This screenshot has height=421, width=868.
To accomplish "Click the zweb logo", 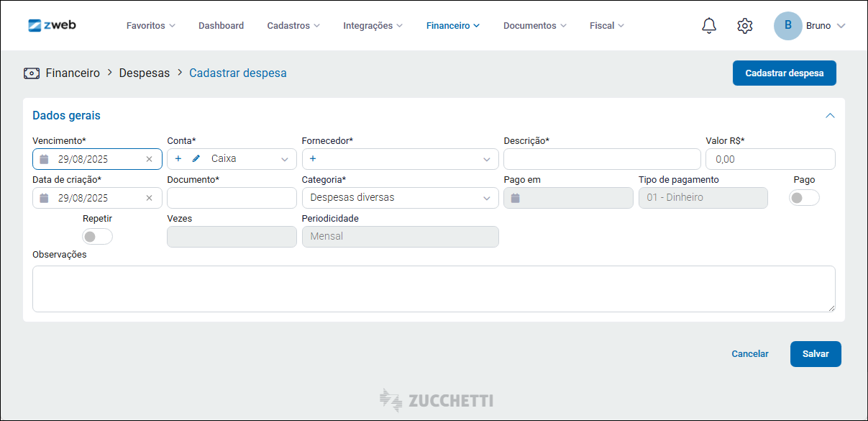I will pos(52,25).
